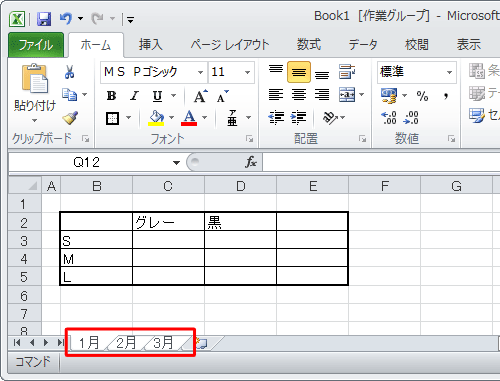The image size is (500, 381).
Task: Decrease font size with the small A
Action: click(222, 96)
